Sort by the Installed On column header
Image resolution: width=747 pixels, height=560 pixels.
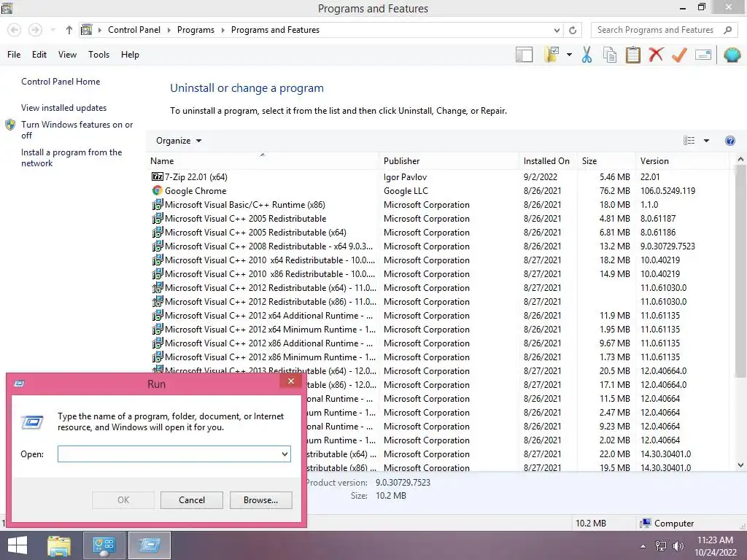pos(546,161)
